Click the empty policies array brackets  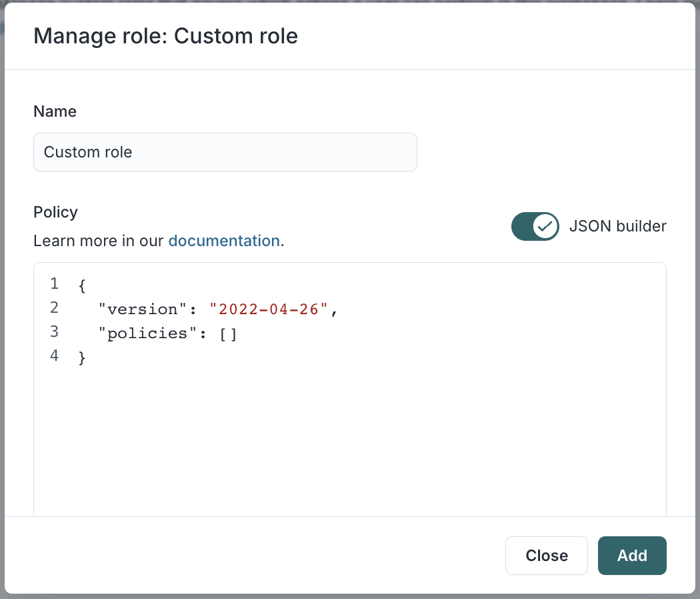(228, 334)
